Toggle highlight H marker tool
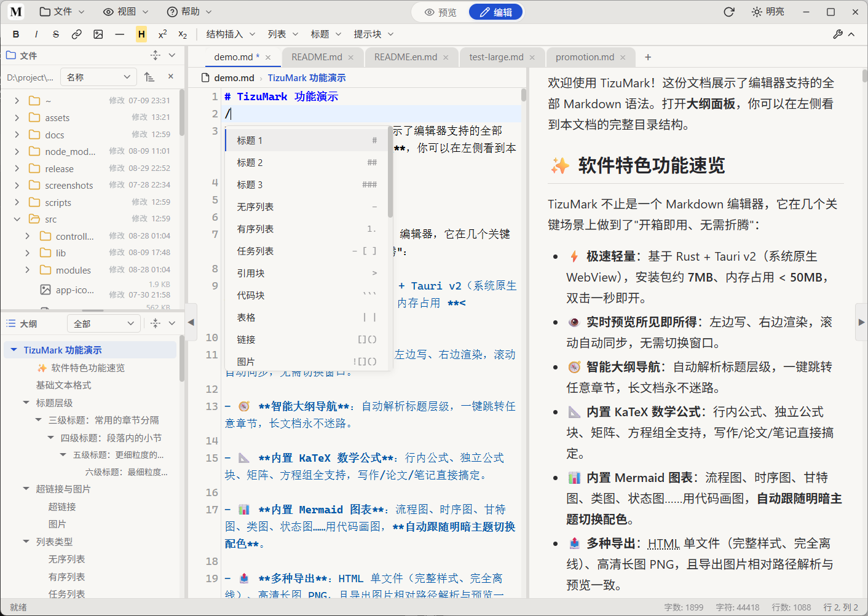Screen dimensions: 868x616 pos(141,34)
